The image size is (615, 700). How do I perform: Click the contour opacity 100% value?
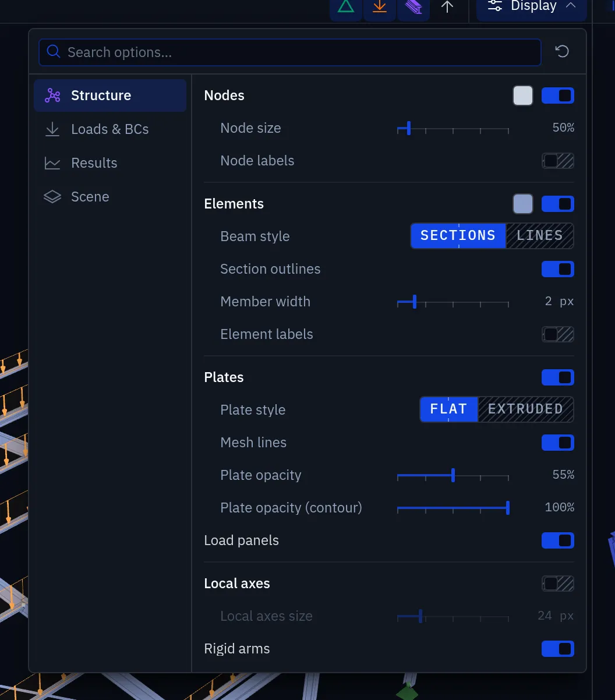560,508
